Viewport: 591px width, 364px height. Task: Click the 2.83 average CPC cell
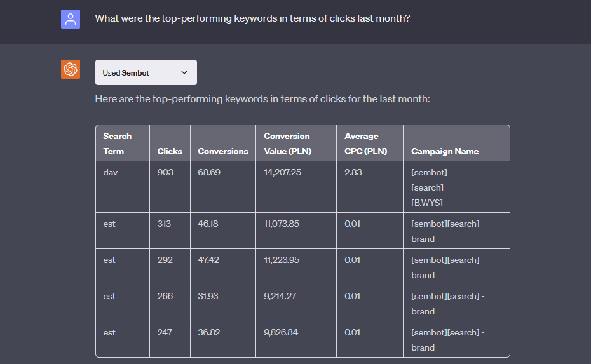(353, 172)
